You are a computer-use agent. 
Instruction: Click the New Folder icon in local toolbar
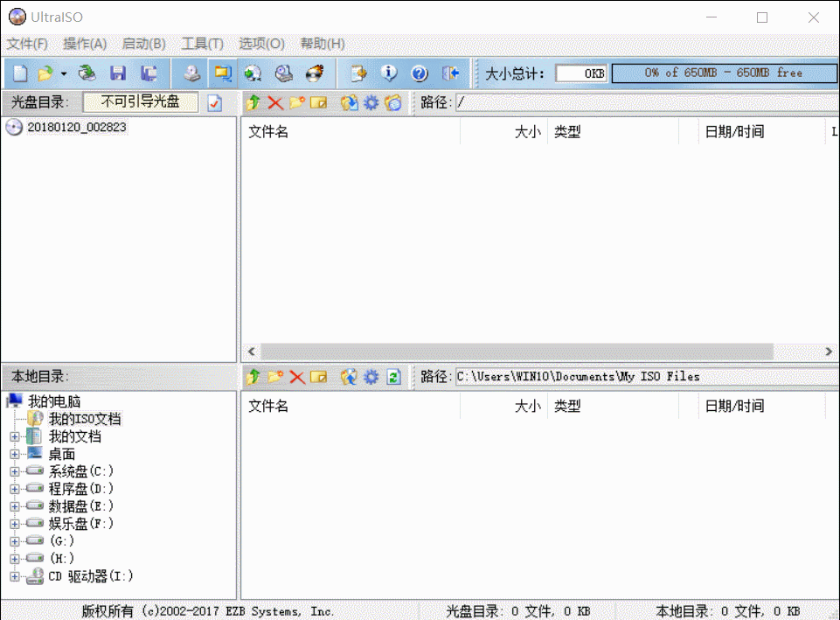coord(275,377)
